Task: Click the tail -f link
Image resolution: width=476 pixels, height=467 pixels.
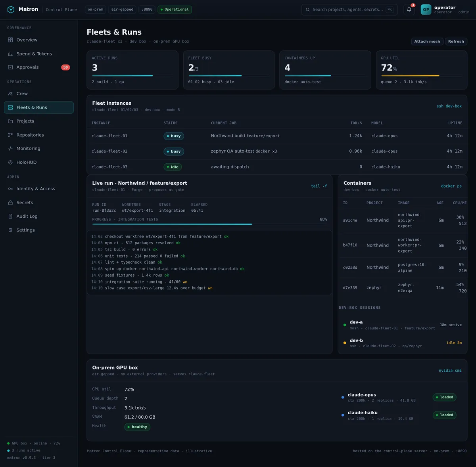Action: click(x=319, y=186)
